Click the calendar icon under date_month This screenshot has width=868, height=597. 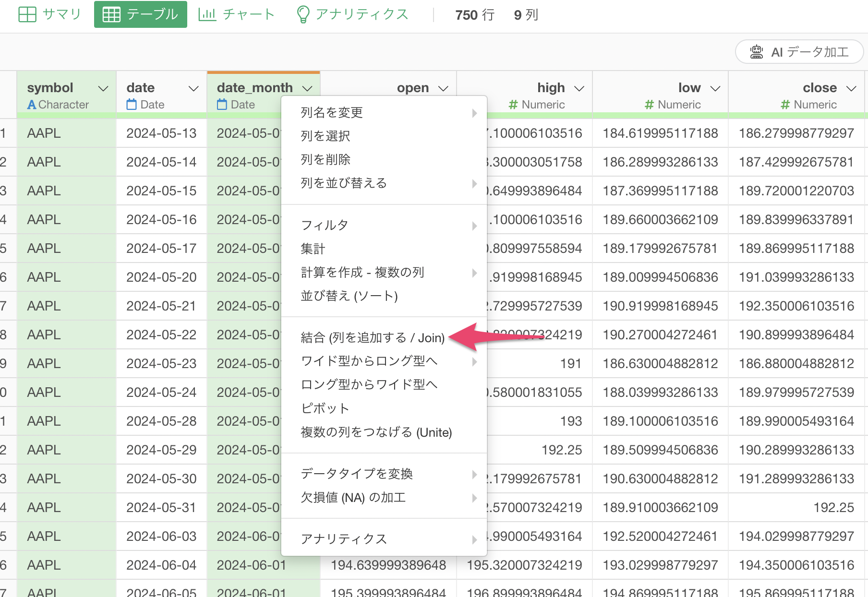click(222, 105)
